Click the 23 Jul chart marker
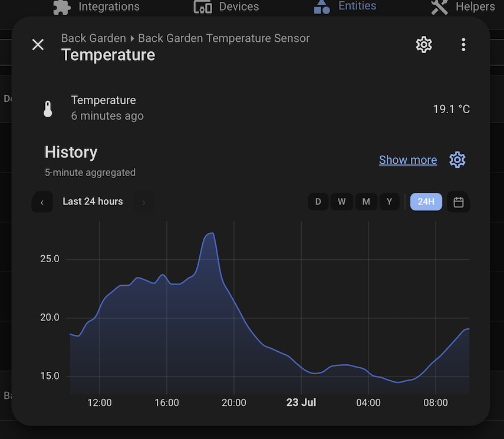 (x=301, y=402)
